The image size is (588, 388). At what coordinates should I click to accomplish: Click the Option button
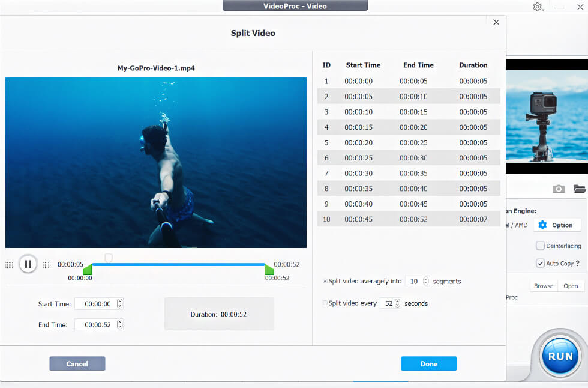pos(558,225)
